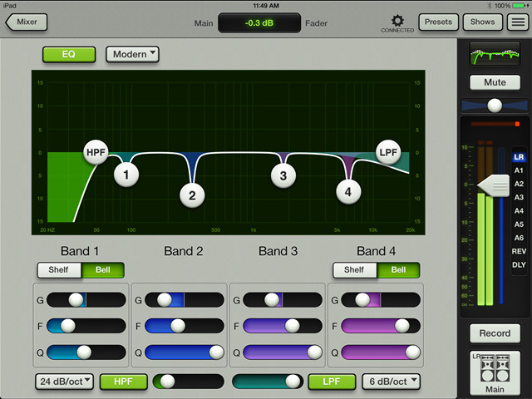Viewport: 532px width, 399px height.
Task: Expand the 24 dB/oct slope dropdown
Action: click(x=64, y=382)
